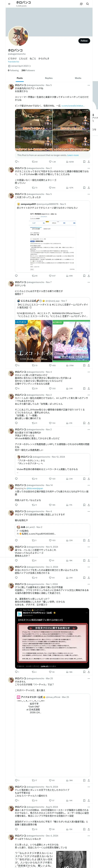98x868 pixels.
Task: Switch to the Media tab
Action: coord(78,78)
